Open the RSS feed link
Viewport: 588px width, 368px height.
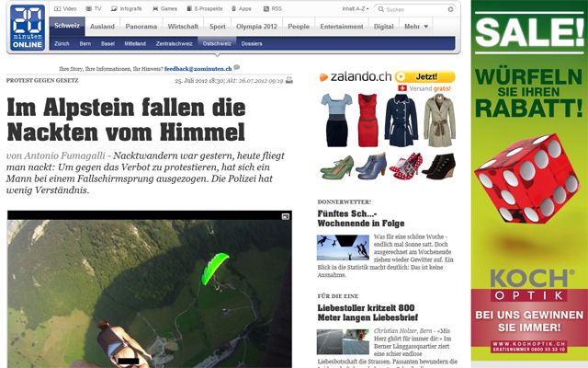276,8
